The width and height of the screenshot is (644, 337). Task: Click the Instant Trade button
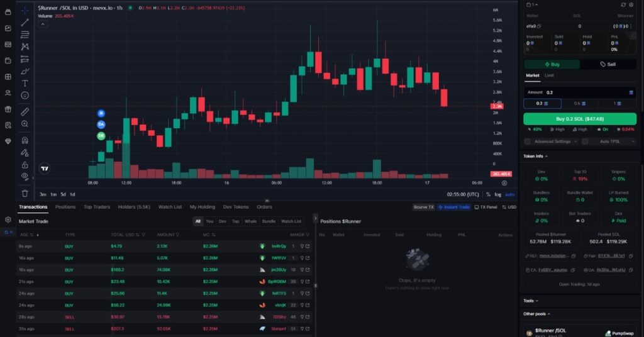click(454, 207)
